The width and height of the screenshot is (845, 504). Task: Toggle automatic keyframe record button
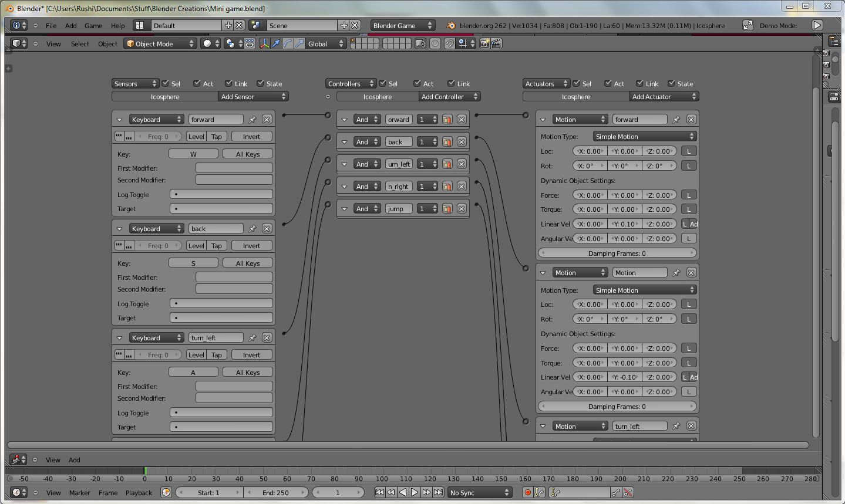527,492
